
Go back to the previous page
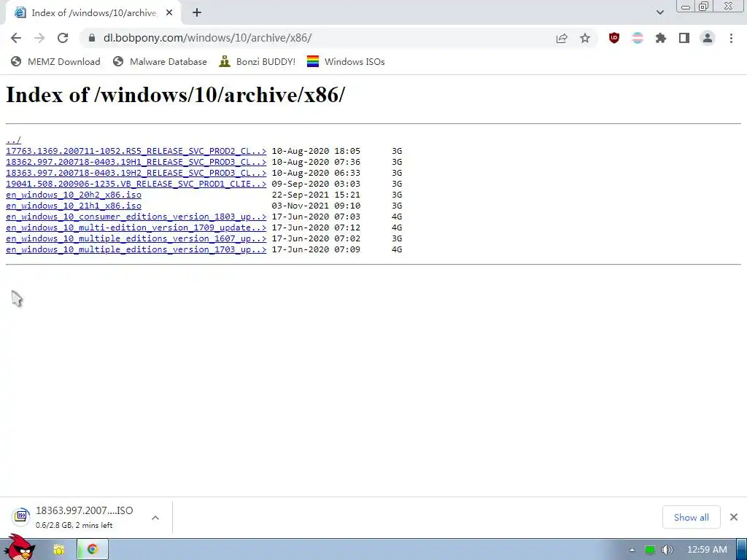[x=16, y=38]
